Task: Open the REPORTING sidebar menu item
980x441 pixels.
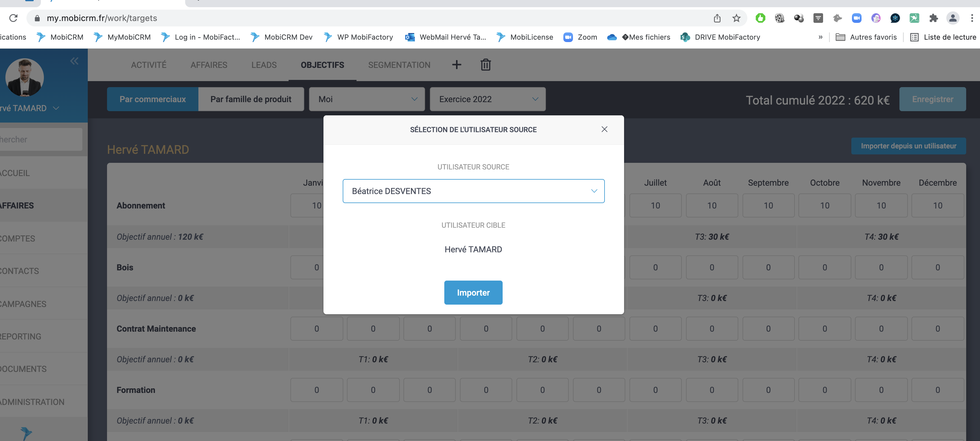Action: click(21, 336)
